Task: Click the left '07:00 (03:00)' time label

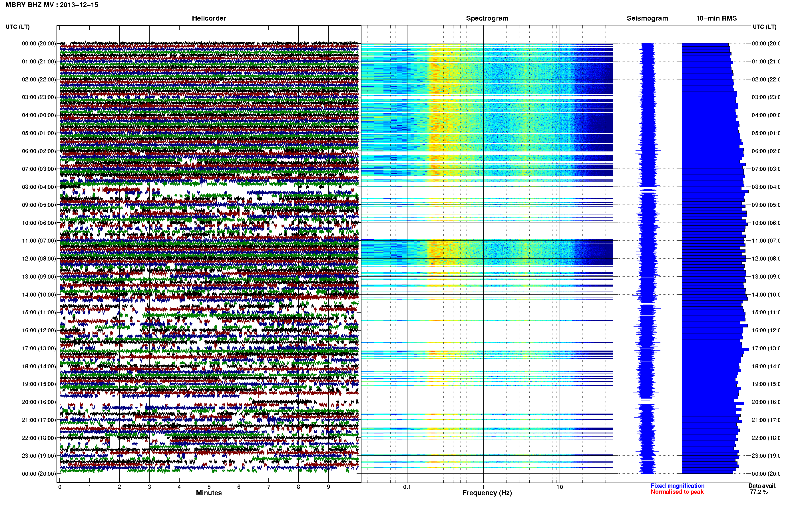Action: [39, 169]
